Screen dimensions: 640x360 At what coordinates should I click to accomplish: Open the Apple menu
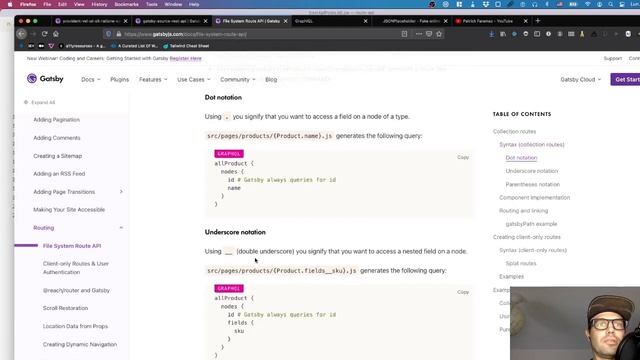[x=10, y=4]
